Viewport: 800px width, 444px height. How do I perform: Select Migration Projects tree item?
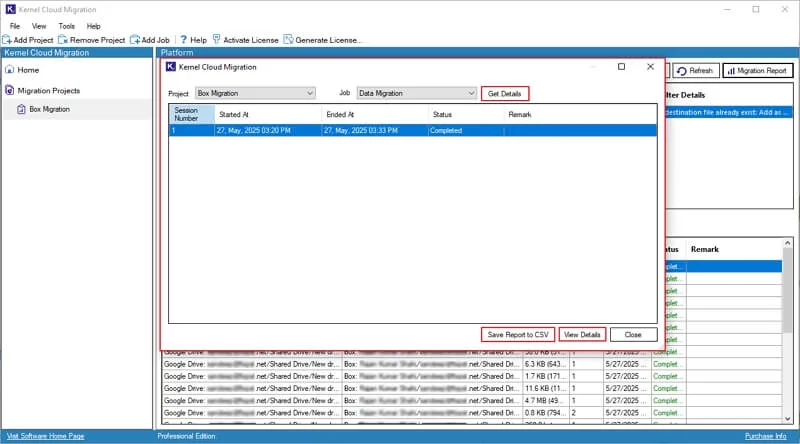coord(49,91)
